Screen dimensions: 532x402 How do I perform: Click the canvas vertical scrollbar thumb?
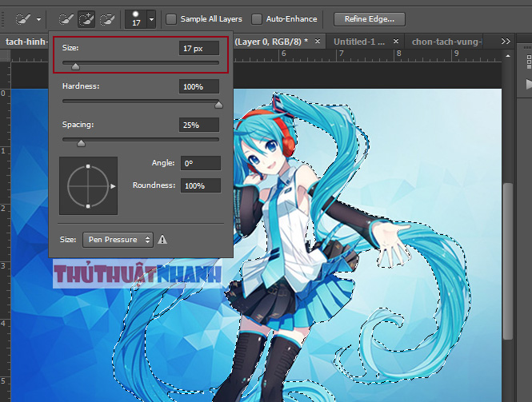[507, 261]
